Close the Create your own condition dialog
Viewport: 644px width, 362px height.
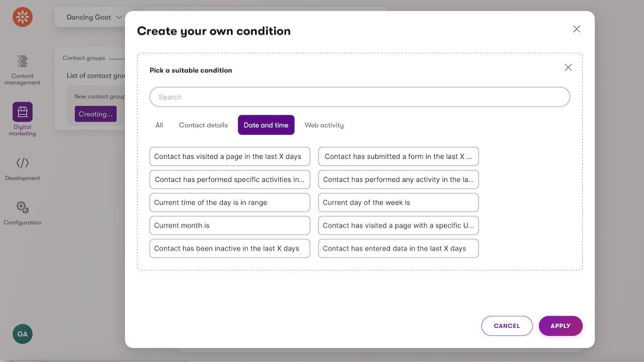tap(577, 29)
